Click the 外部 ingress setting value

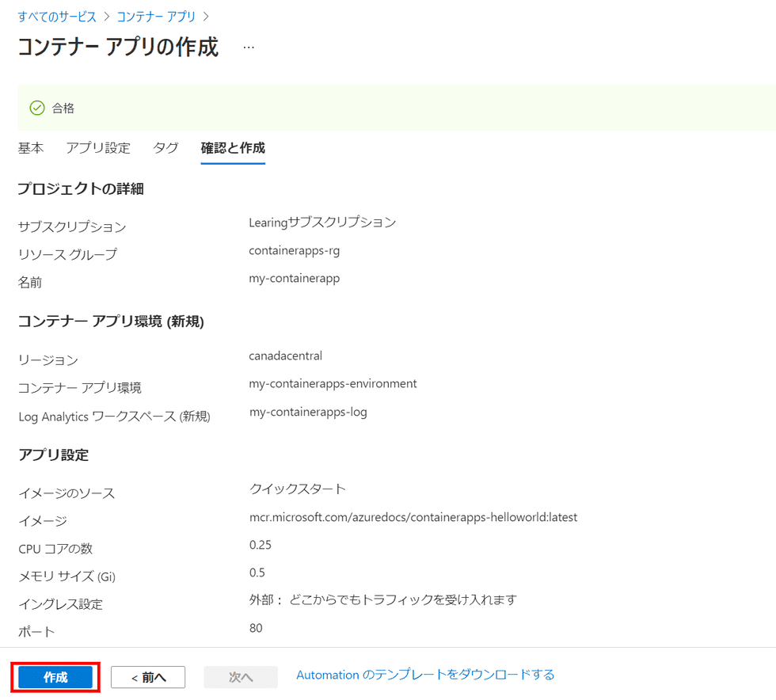click(x=382, y=600)
